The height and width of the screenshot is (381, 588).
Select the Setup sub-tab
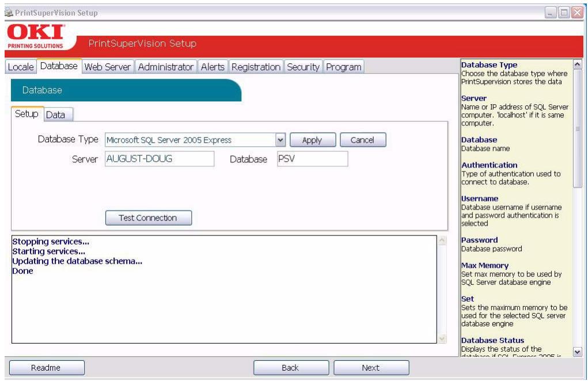26,114
